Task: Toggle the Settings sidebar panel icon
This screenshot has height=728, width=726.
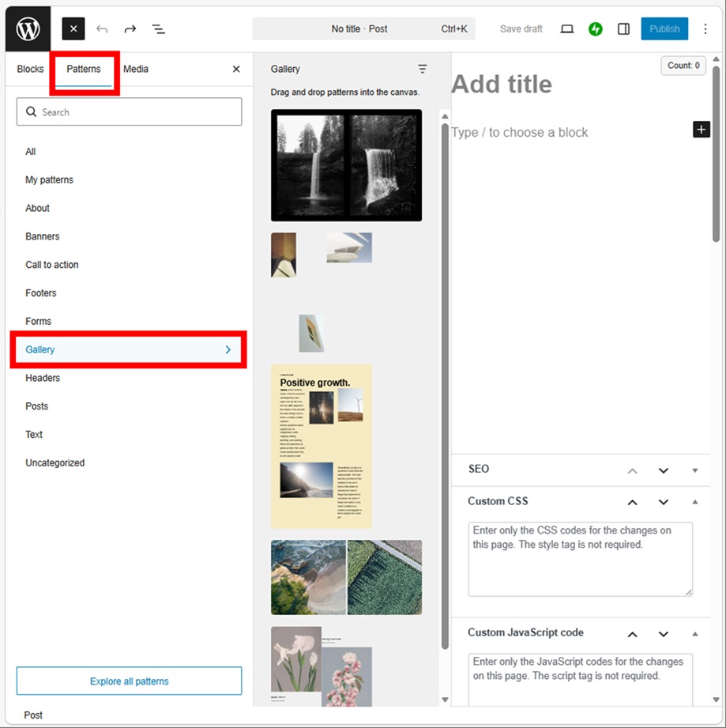Action: click(x=623, y=29)
